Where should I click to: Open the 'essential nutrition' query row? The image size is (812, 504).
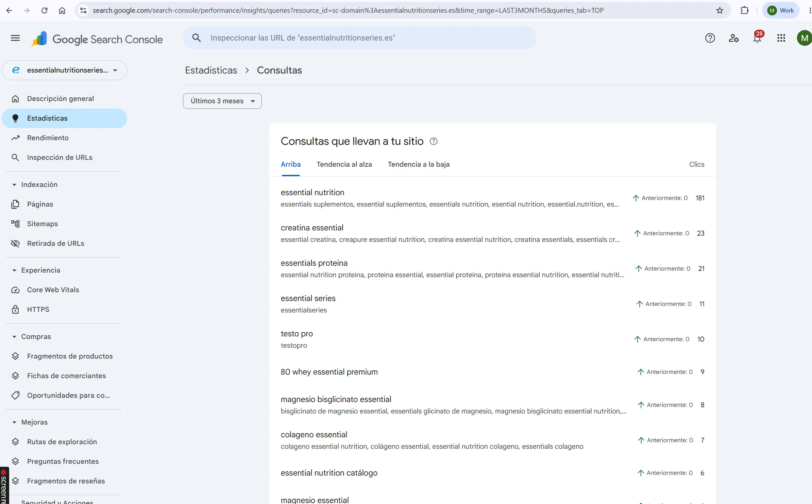[492, 198]
